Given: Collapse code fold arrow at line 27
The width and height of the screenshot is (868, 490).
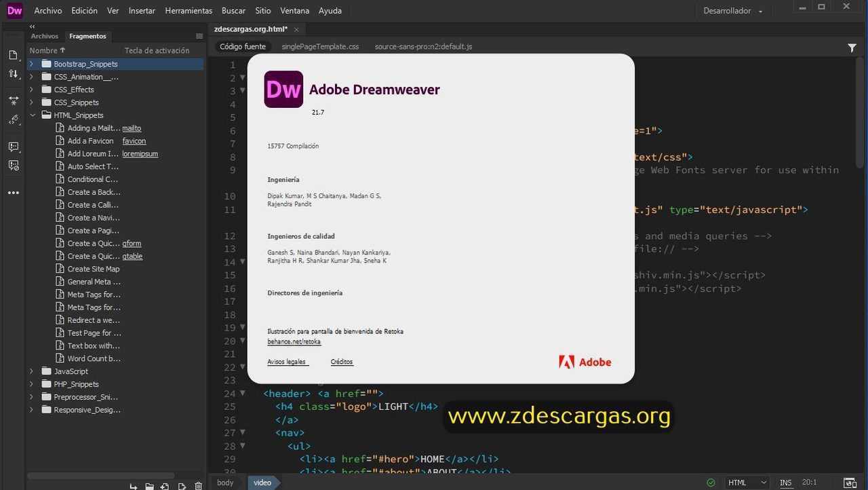Looking at the screenshot, I should [243, 433].
